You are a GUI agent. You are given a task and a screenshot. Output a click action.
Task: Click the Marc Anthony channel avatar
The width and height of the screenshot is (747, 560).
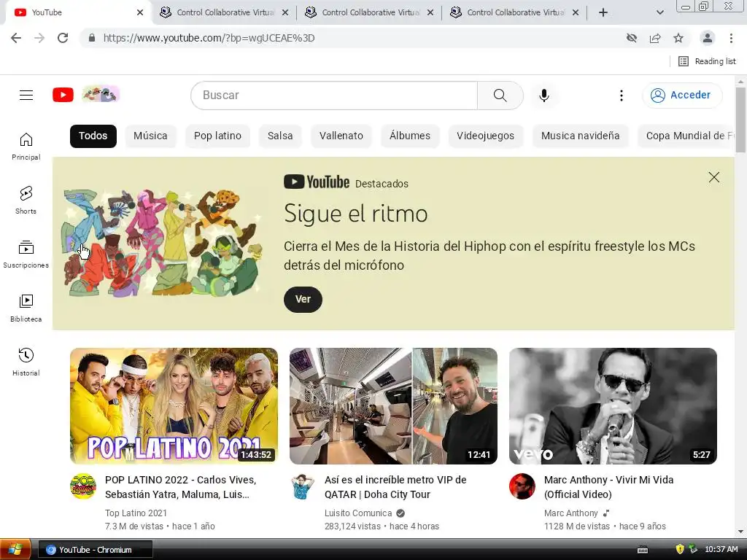click(522, 486)
